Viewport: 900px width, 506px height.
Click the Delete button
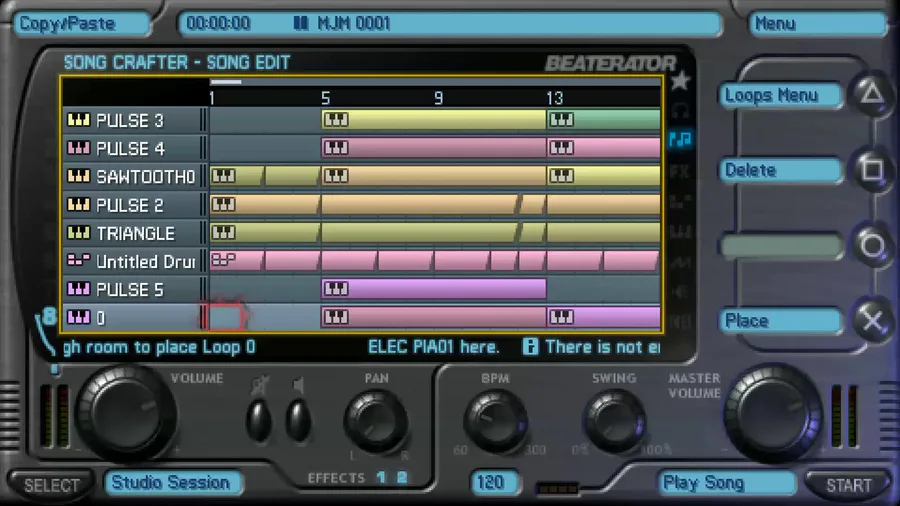click(781, 170)
